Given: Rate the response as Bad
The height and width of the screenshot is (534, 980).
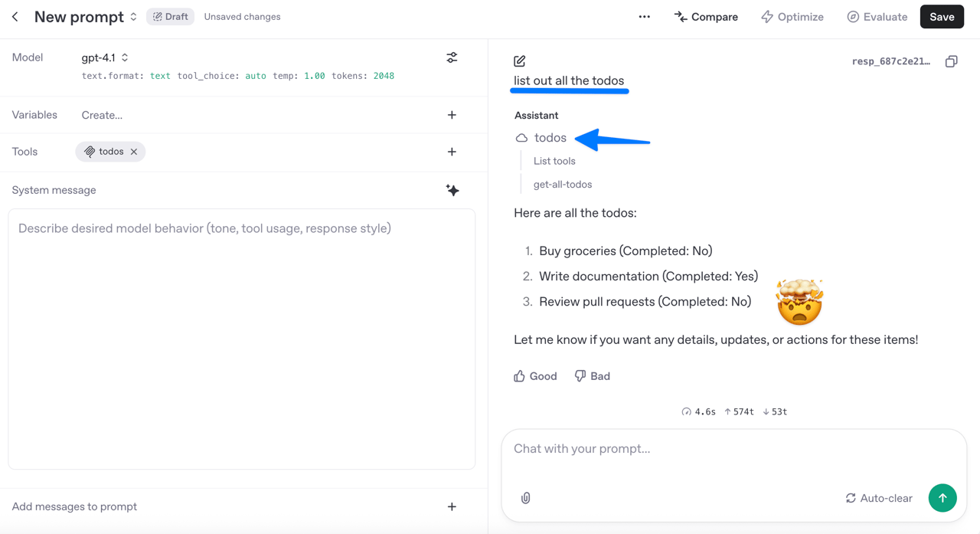Looking at the screenshot, I should pyautogui.click(x=593, y=376).
